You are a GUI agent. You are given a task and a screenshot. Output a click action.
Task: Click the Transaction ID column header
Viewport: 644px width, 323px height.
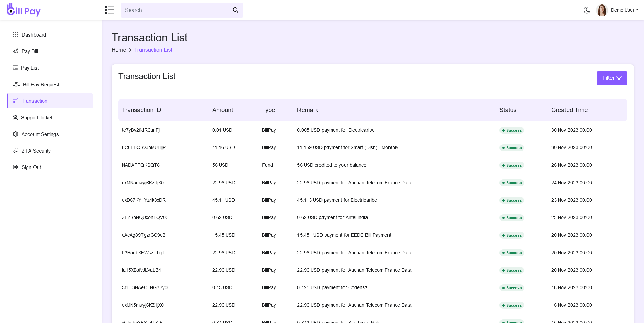(x=141, y=110)
